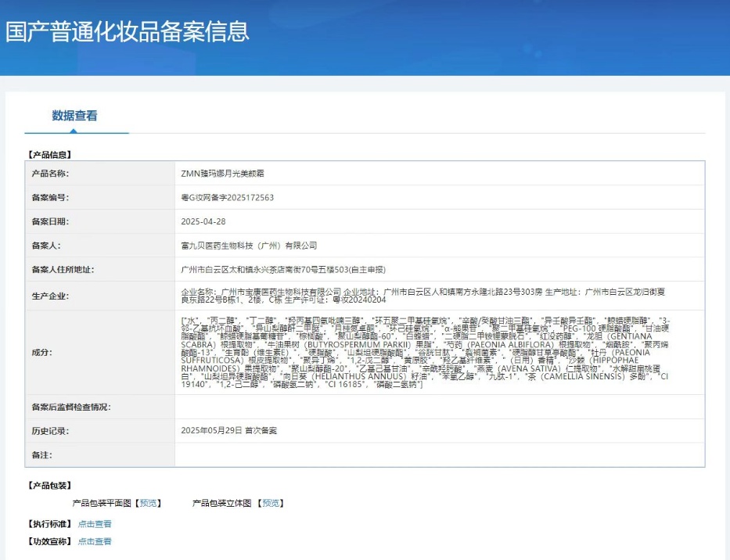Open 点击查看 link next to 执行标准

(95, 524)
